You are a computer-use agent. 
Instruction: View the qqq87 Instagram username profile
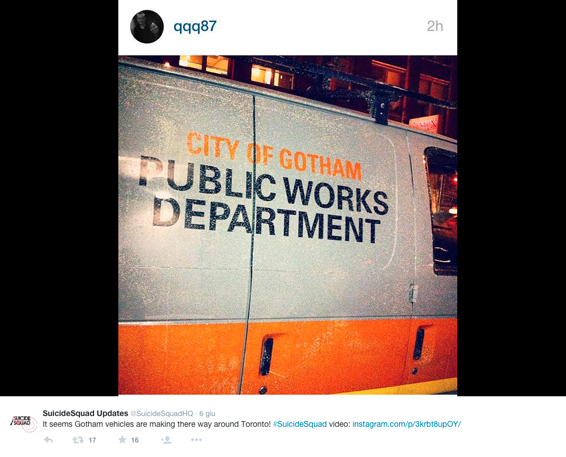(195, 26)
